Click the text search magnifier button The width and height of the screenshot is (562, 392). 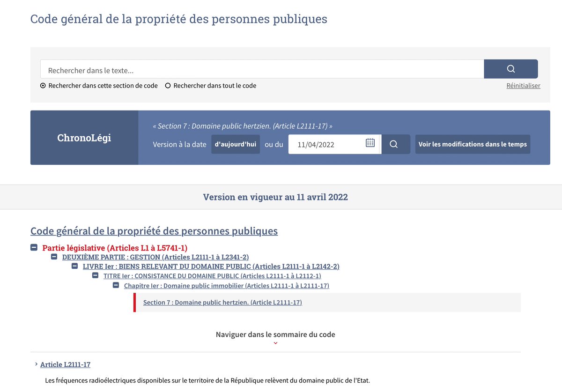pos(510,69)
